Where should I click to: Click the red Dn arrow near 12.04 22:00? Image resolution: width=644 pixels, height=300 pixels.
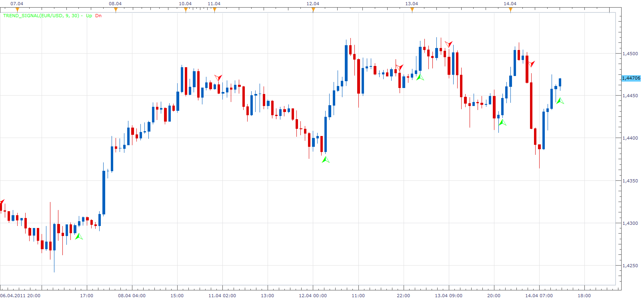[x=400, y=67]
